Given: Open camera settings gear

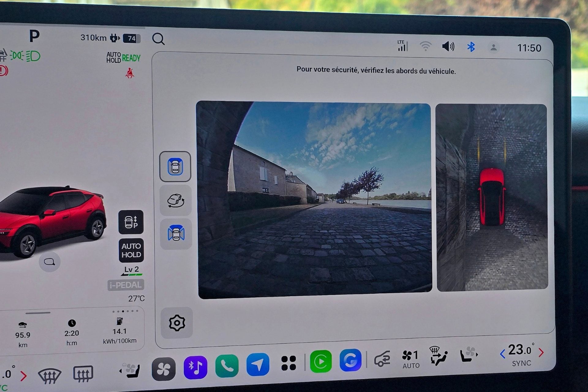Looking at the screenshot, I should click(177, 323).
